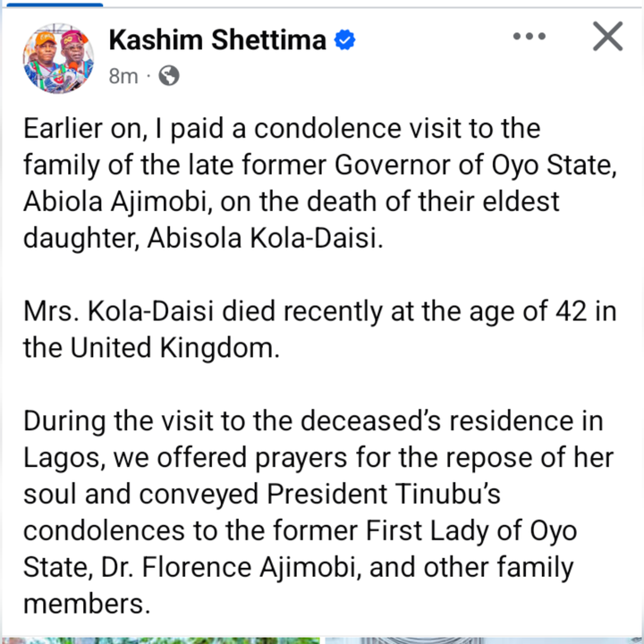Click the word 'Lagos' in the third paragraph

pyautogui.click(x=61, y=458)
